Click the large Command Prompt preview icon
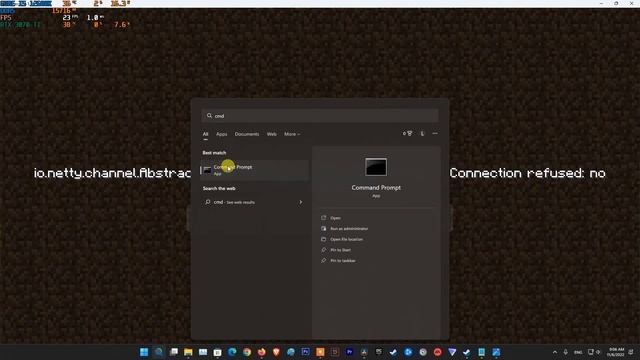The image size is (640, 360). click(x=376, y=167)
